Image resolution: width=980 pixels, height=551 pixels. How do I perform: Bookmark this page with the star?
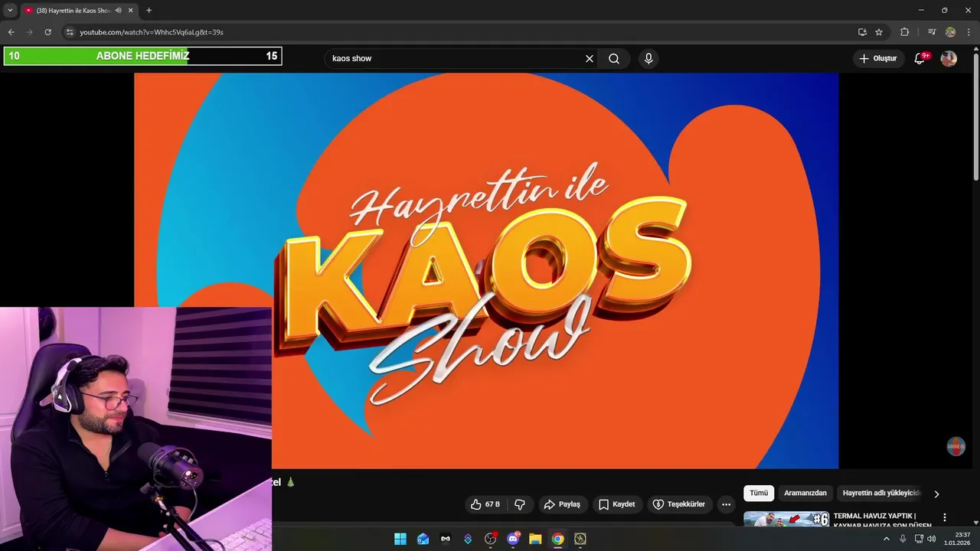point(879,32)
